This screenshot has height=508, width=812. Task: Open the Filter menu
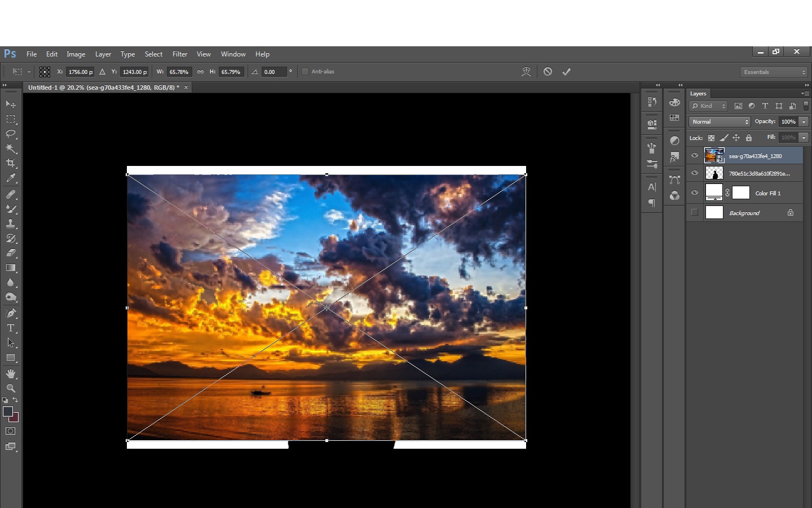(x=180, y=54)
